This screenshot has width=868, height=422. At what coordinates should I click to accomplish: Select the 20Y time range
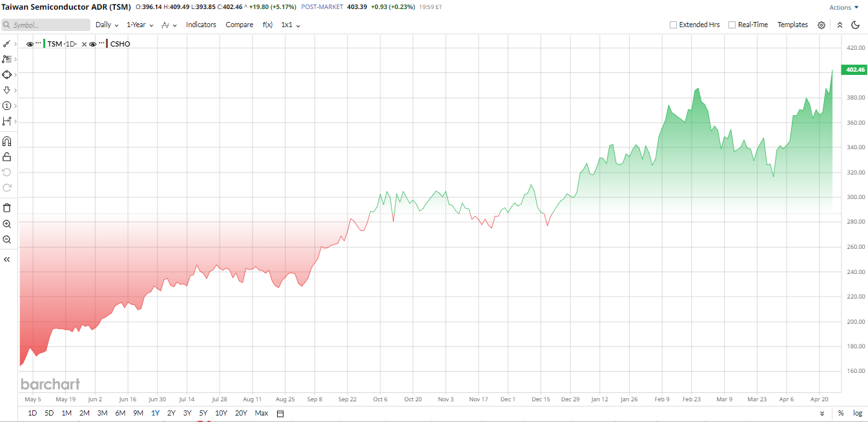[x=241, y=414]
